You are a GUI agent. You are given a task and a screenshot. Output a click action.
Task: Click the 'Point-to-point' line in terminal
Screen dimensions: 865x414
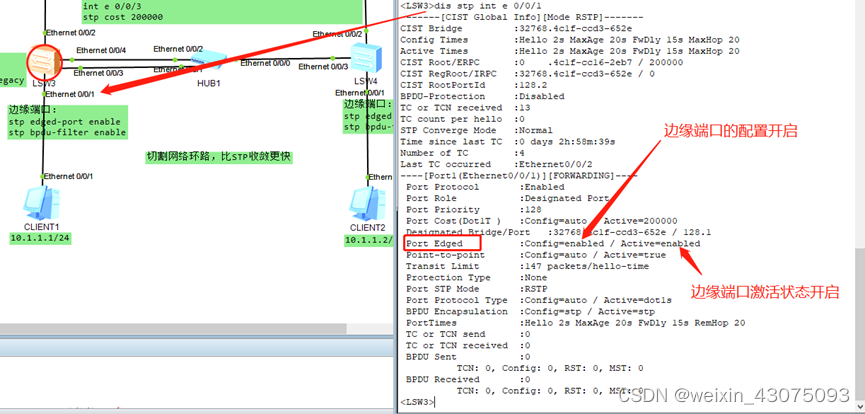click(536, 255)
